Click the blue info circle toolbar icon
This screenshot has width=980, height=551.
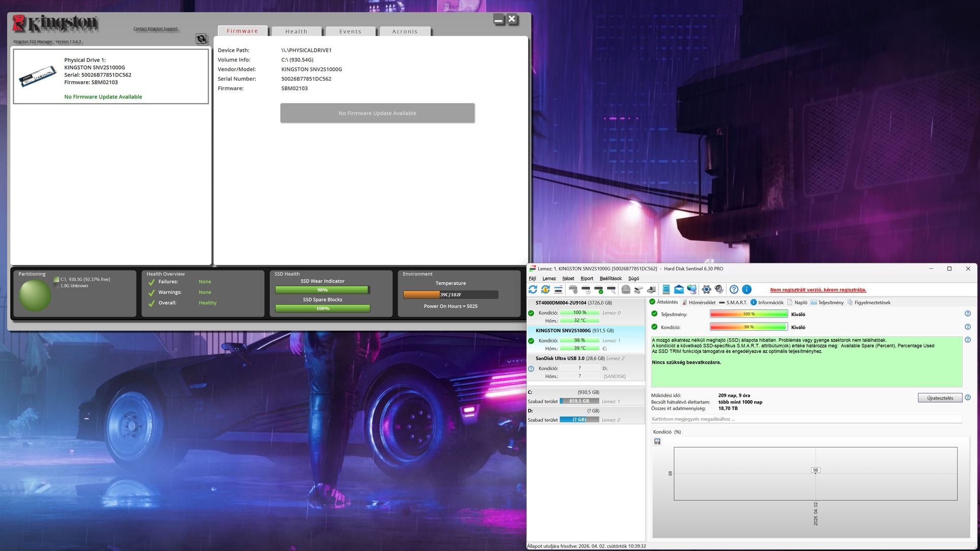pyautogui.click(x=747, y=289)
